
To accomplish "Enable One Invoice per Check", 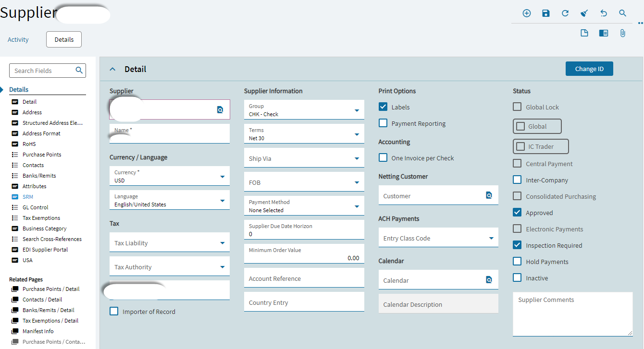I will (383, 158).
